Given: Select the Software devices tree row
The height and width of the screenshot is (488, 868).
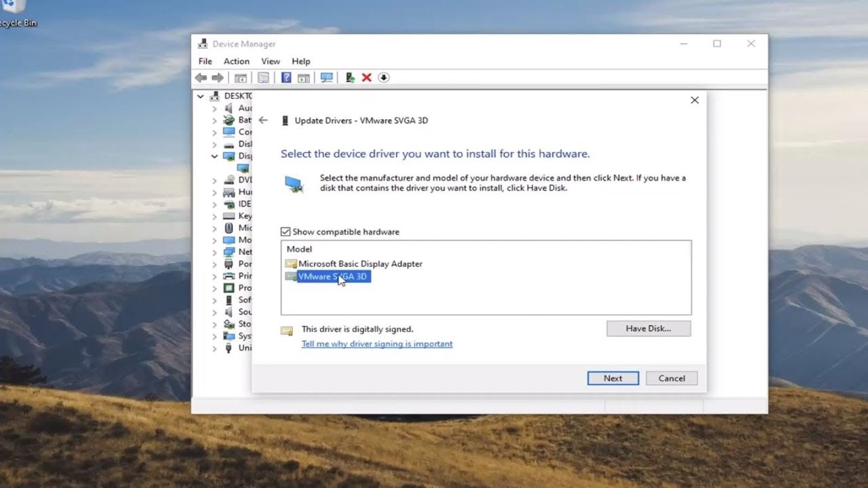Looking at the screenshot, I should [237, 300].
